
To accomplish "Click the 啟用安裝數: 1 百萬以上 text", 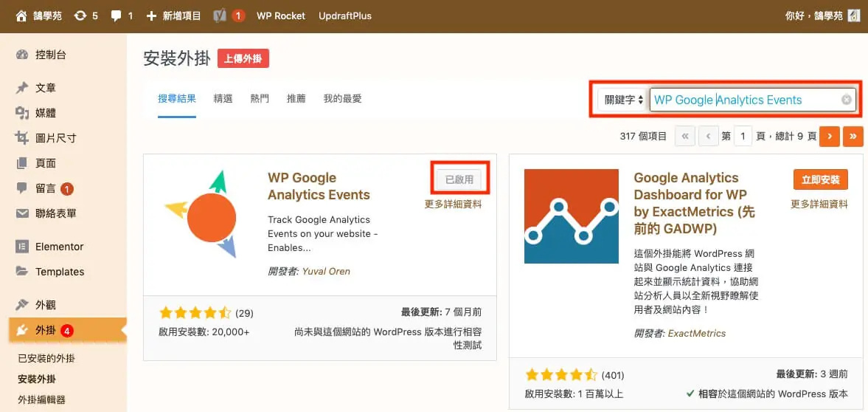I will click(574, 394).
